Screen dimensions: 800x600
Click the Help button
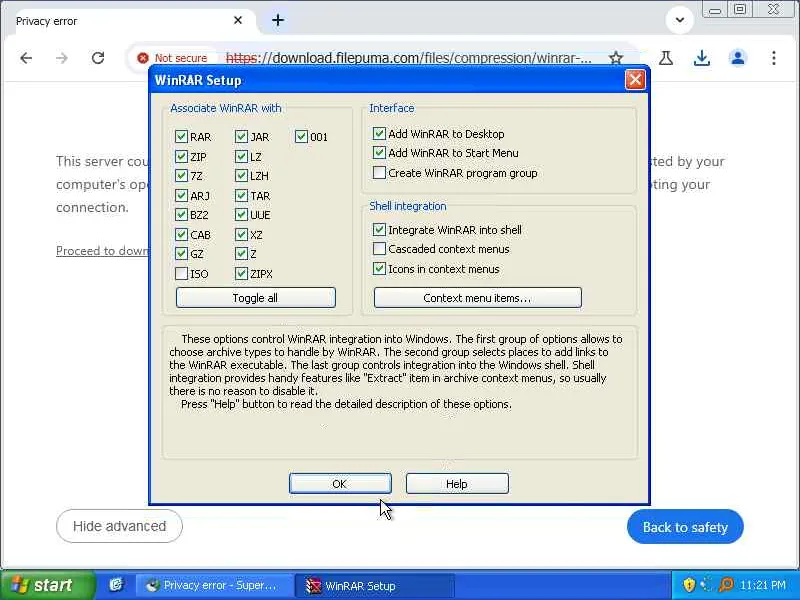pos(457,483)
